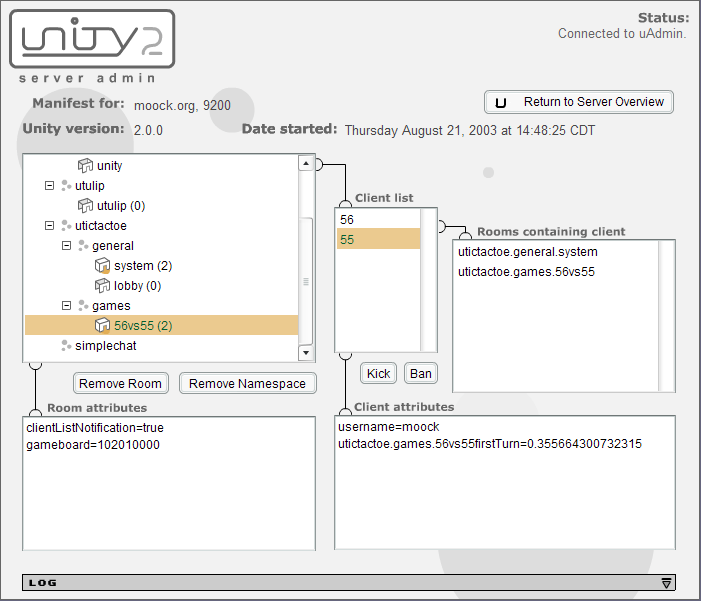Click tree scrollbar up arrow
This screenshot has width=701, height=601.
click(x=306, y=163)
